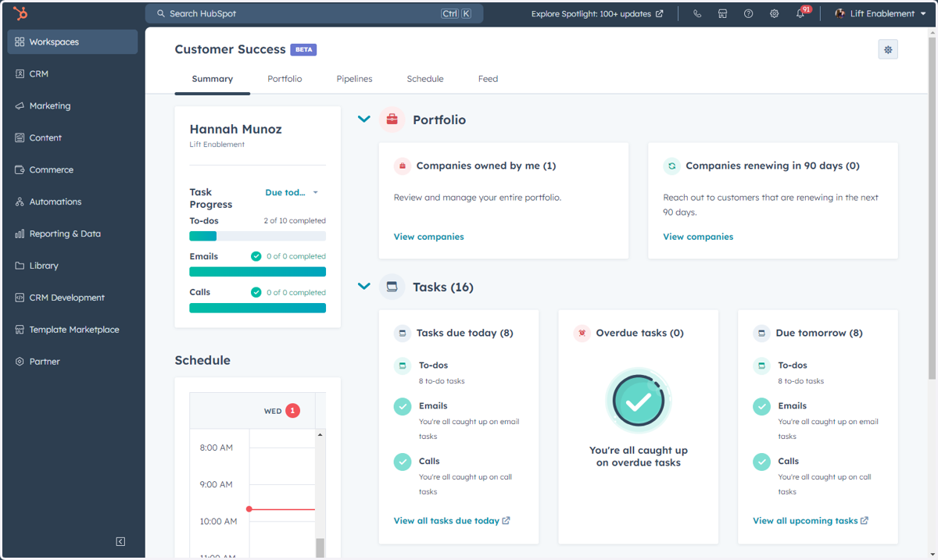This screenshot has width=938, height=560.
Task: Click the 9:00 AM time label
Action: [216, 484]
